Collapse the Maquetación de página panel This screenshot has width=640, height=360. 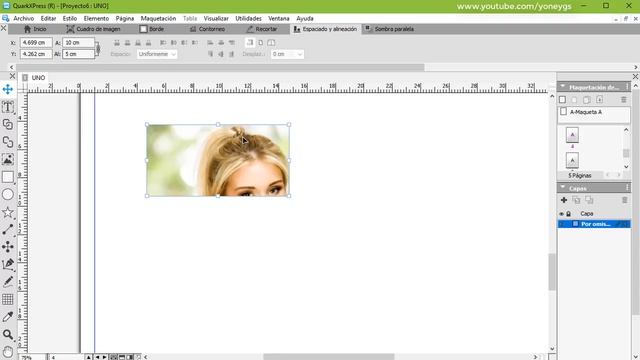coord(563,87)
